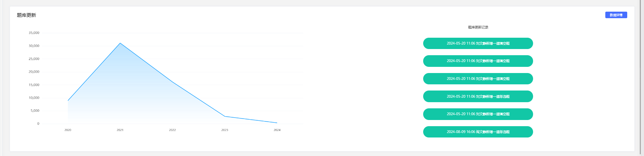Click the 数据详情 button
The width and height of the screenshot is (644, 156).
pyautogui.click(x=616, y=15)
